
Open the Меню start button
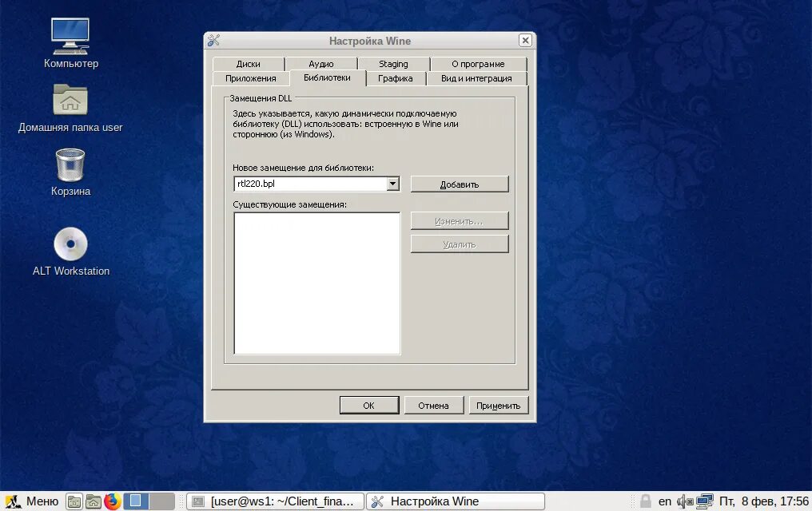pyautogui.click(x=32, y=501)
